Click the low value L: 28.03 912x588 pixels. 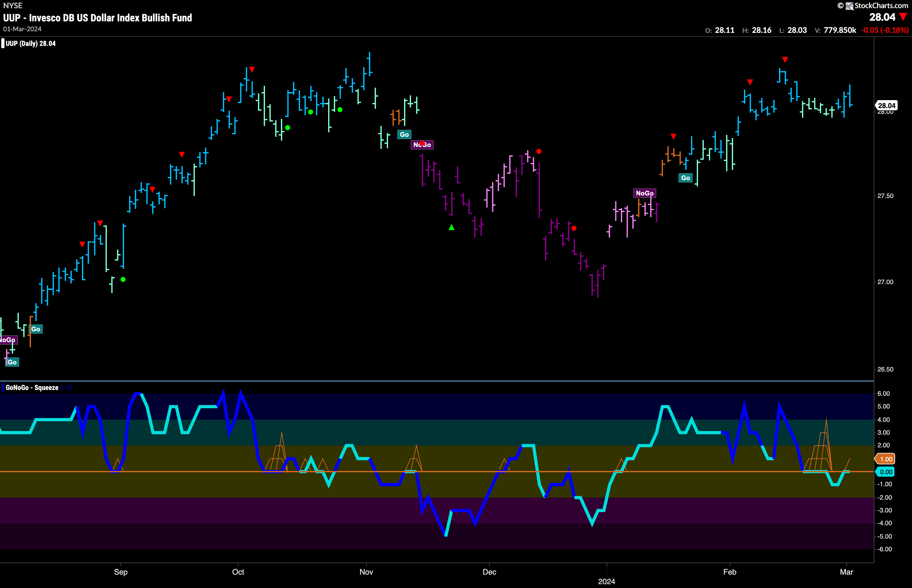coord(793,30)
